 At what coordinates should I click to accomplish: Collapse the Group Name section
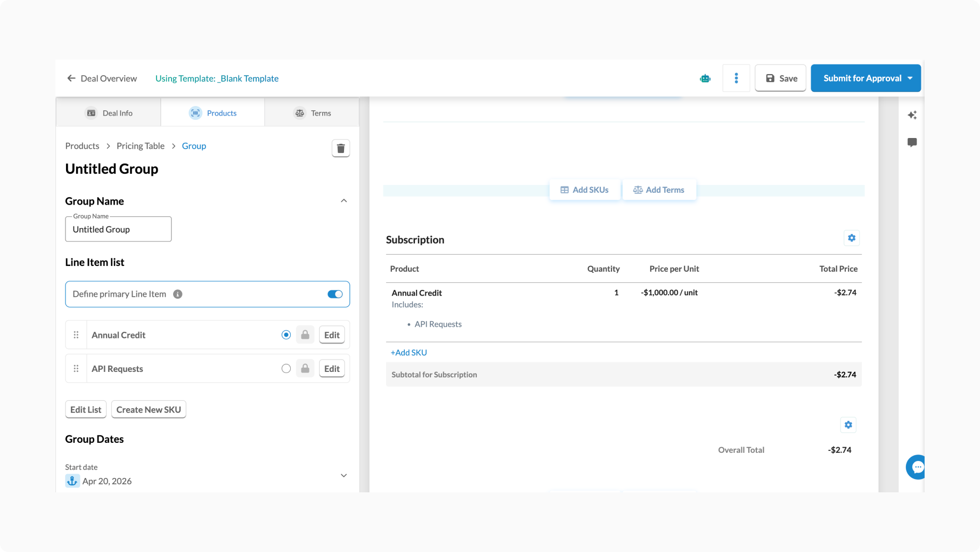coord(344,201)
